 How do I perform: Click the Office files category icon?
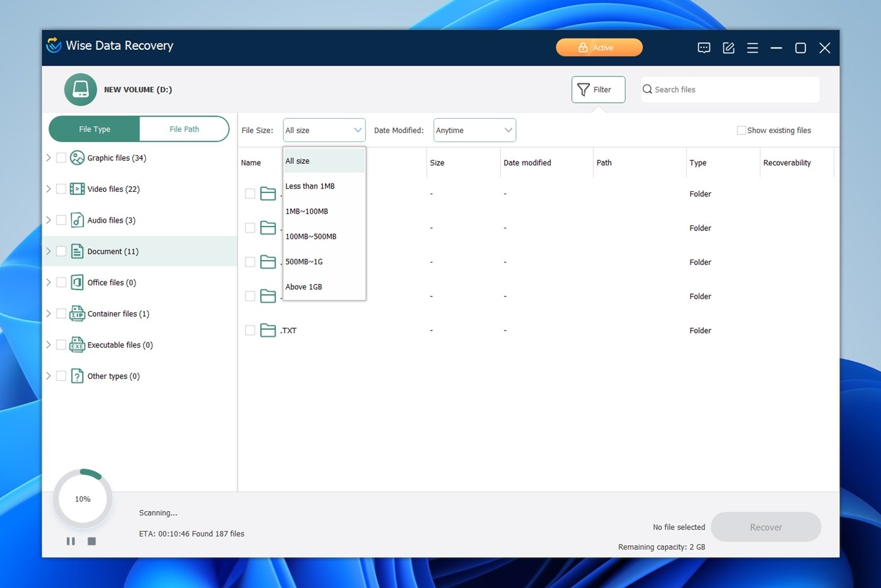(77, 283)
